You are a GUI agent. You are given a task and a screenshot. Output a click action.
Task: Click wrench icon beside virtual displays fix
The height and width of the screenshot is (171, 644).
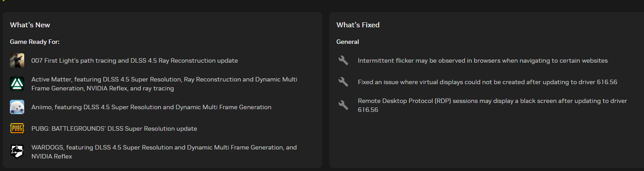pos(343,82)
